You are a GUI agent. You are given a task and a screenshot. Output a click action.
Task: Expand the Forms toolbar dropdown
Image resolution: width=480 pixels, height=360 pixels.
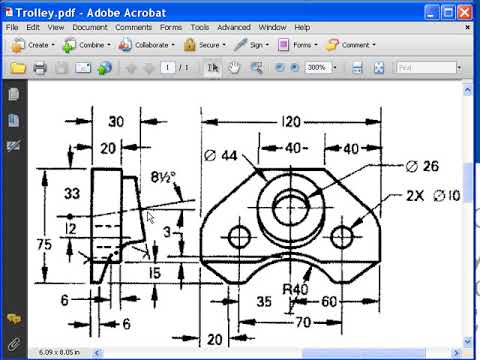click(x=316, y=45)
